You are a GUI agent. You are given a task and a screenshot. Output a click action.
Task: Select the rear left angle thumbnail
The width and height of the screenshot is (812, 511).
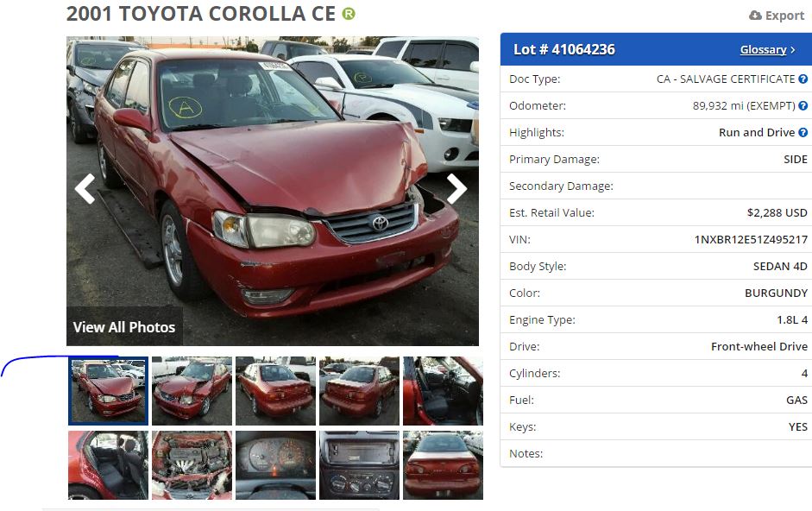275,391
